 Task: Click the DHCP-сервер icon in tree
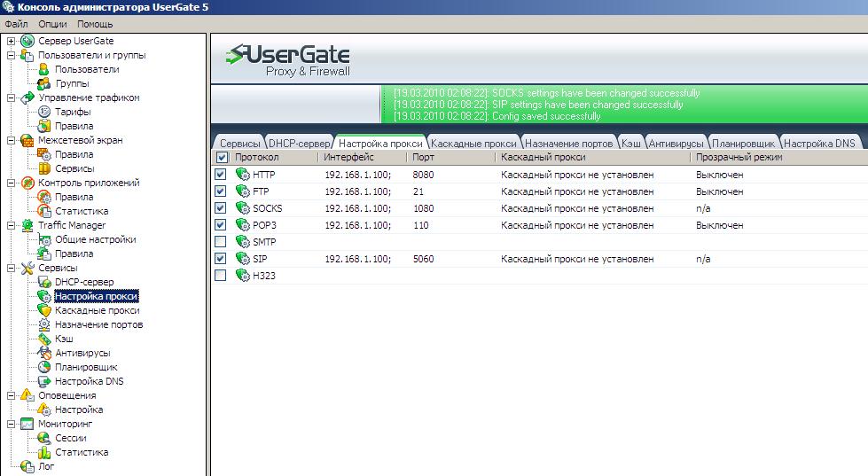click(x=43, y=282)
